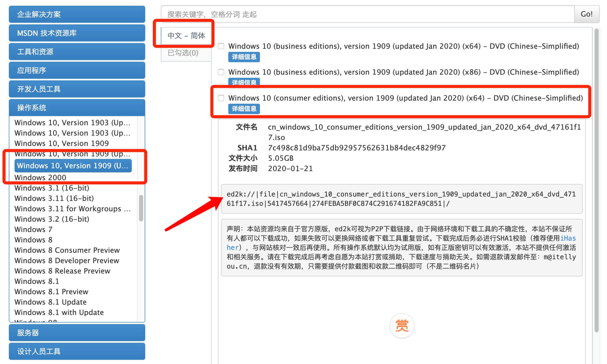Viewport: 607px width, 364px height.
Task: Check the business editions x64 checkbox
Action: (x=221, y=46)
